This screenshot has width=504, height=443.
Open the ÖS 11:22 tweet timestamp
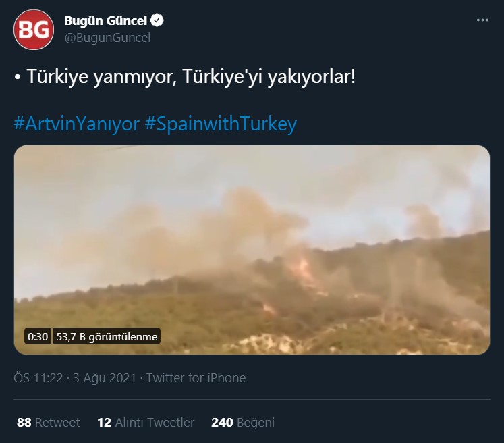click(38, 377)
